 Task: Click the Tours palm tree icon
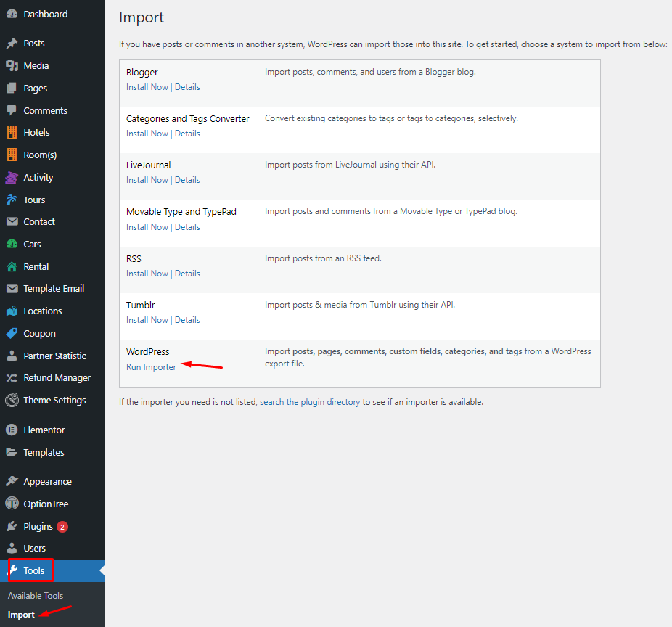(12, 200)
